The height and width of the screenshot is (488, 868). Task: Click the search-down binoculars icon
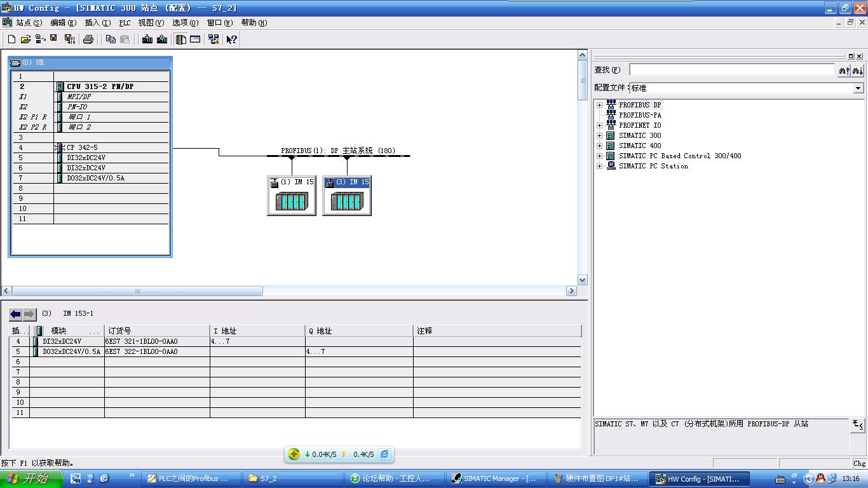point(857,70)
